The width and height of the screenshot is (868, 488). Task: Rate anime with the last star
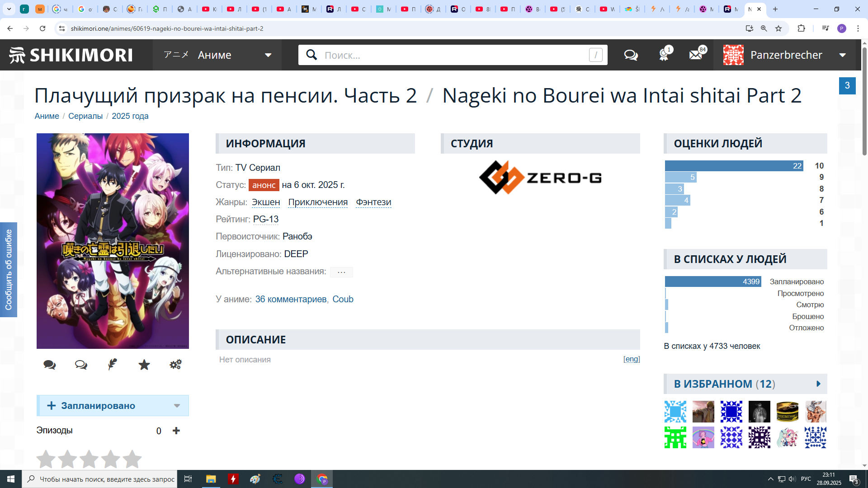132,459
